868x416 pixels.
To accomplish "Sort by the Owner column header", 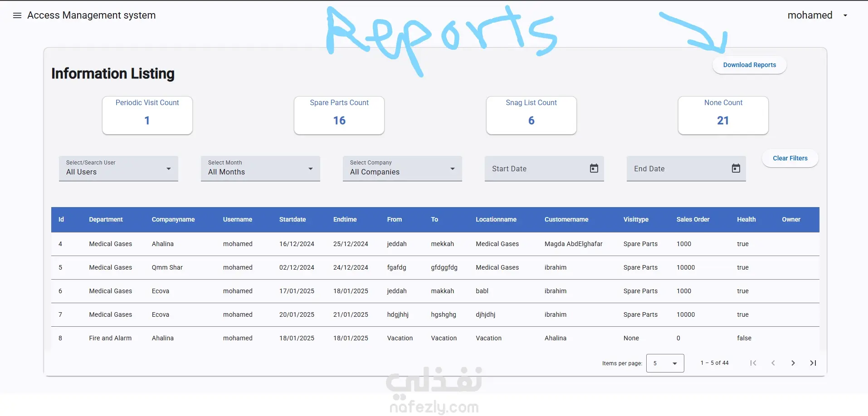I will [791, 219].
